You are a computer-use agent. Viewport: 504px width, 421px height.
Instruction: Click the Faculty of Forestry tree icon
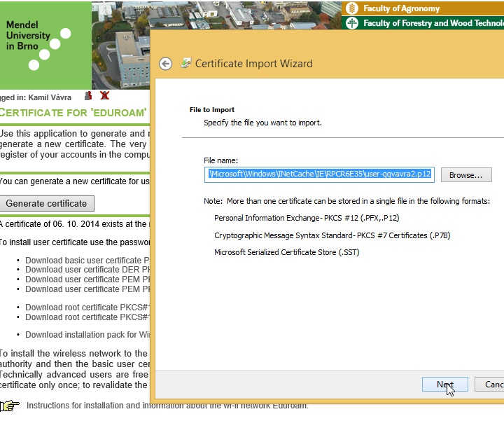pyautogui.click(x=352, y=23)
